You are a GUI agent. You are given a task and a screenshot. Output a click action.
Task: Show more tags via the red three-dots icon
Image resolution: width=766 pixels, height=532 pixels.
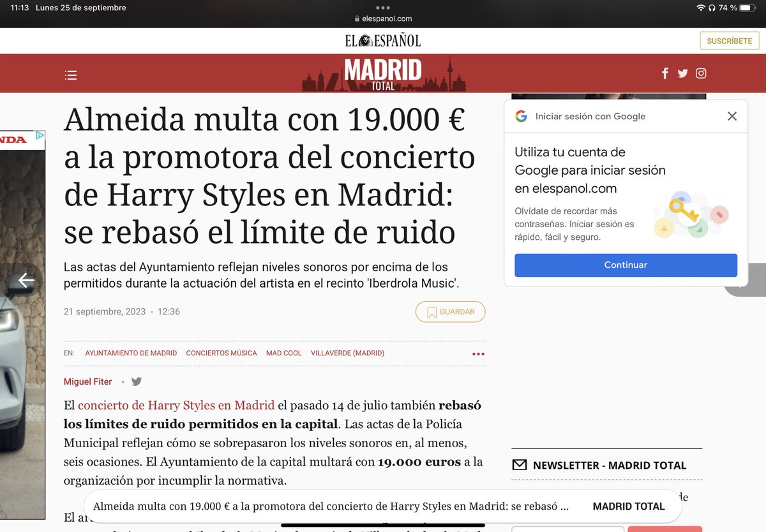[x=478, y=354]
